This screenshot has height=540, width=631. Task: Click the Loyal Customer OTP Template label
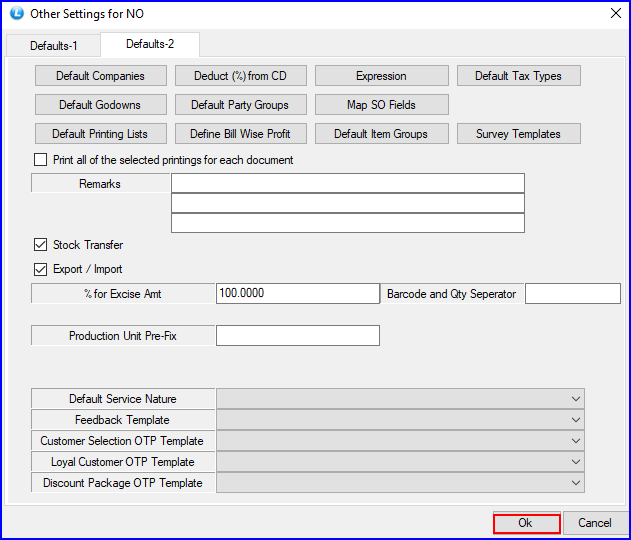coord(122,462)
